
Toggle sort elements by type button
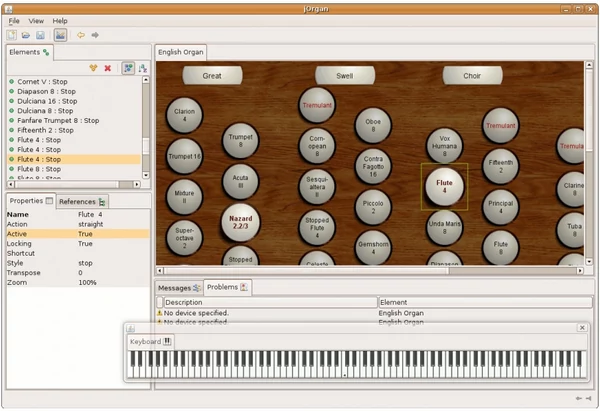coord(128,68)
